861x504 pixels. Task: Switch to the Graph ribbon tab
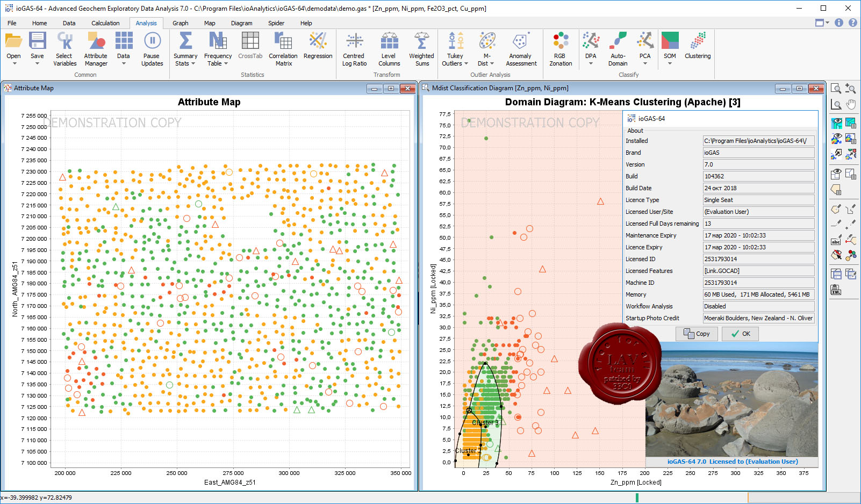(x=180, y=23)
